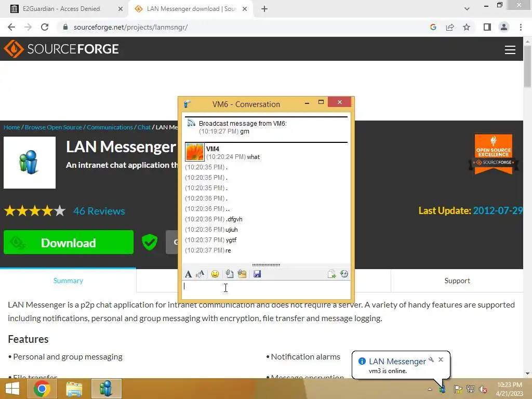
Task: Open the 46 Reviews link
Action: tap(99, 211)
